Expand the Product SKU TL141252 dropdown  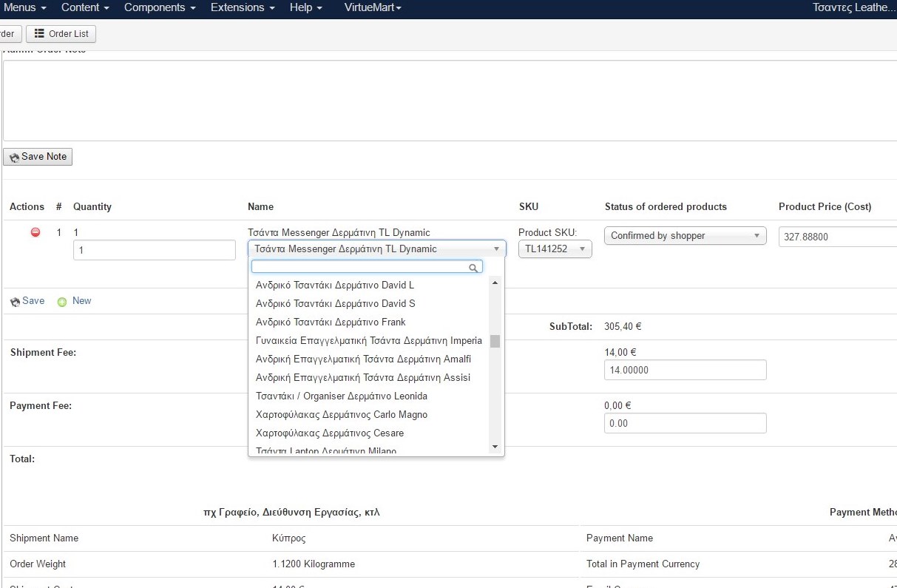[x=583, y=249]
